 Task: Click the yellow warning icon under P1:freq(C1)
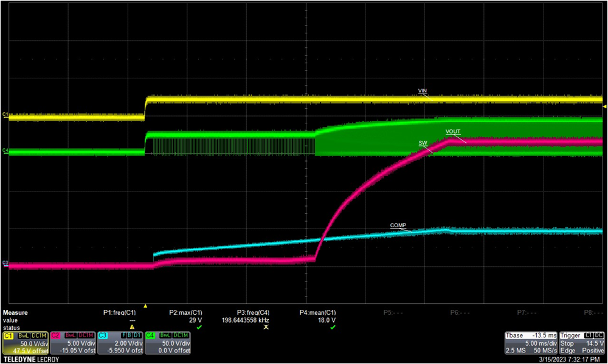click(x=131, y=328)
